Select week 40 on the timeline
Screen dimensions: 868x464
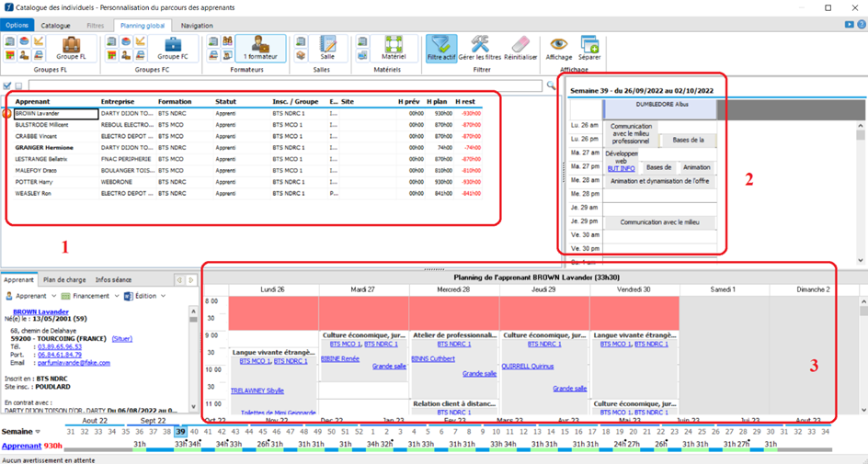click(x=193, y=432)
